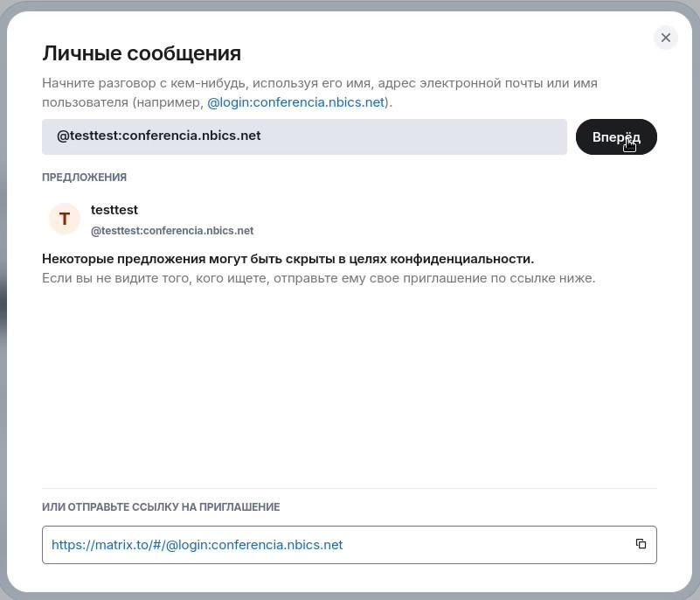Click the ИЛИ ОТПРАВЬТЕ ССЫЛКУ НА ПРИГЛАШЕНИЕ label
The width and height of the screenshot is (700, 600).
tap(161, 506)
